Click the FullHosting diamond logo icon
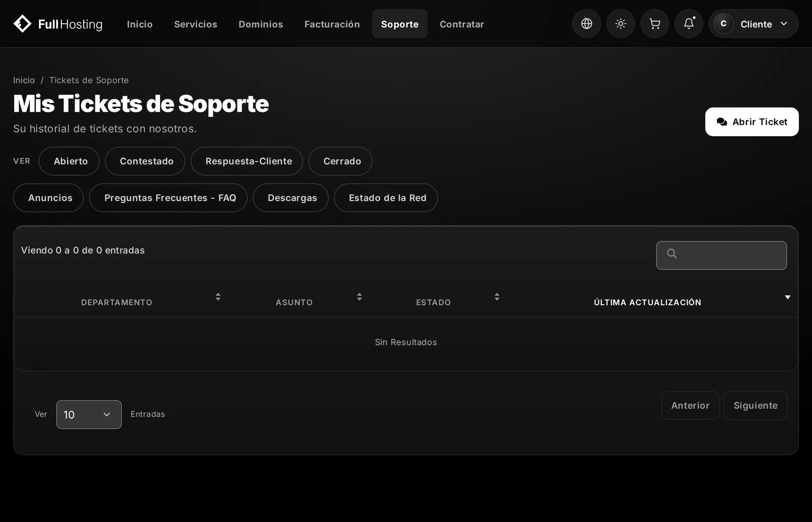Viewport: 812px width, 522px height. (22, 23)
